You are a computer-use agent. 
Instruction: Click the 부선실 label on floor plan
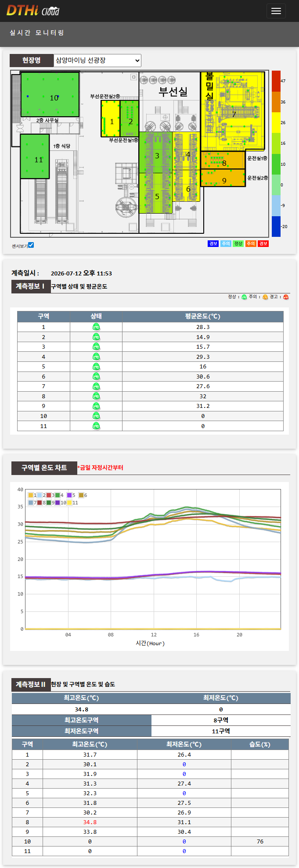click(x=173, y=92)
